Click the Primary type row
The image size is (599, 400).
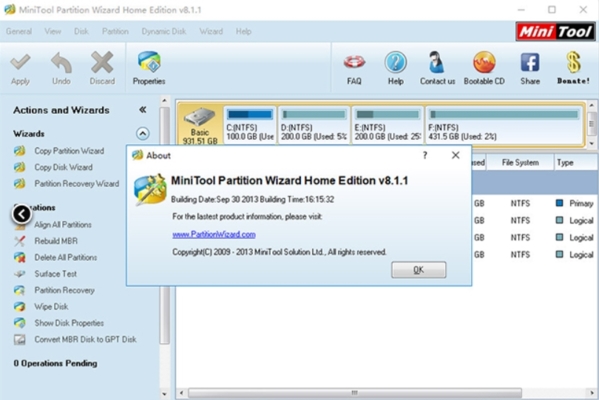pos(575,203)
